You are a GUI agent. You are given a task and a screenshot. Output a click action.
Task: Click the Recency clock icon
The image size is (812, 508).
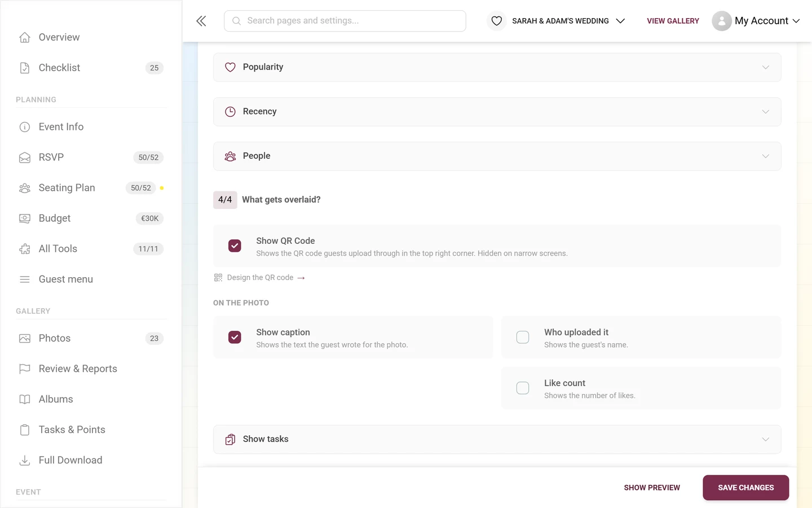(x=230, y=112)
